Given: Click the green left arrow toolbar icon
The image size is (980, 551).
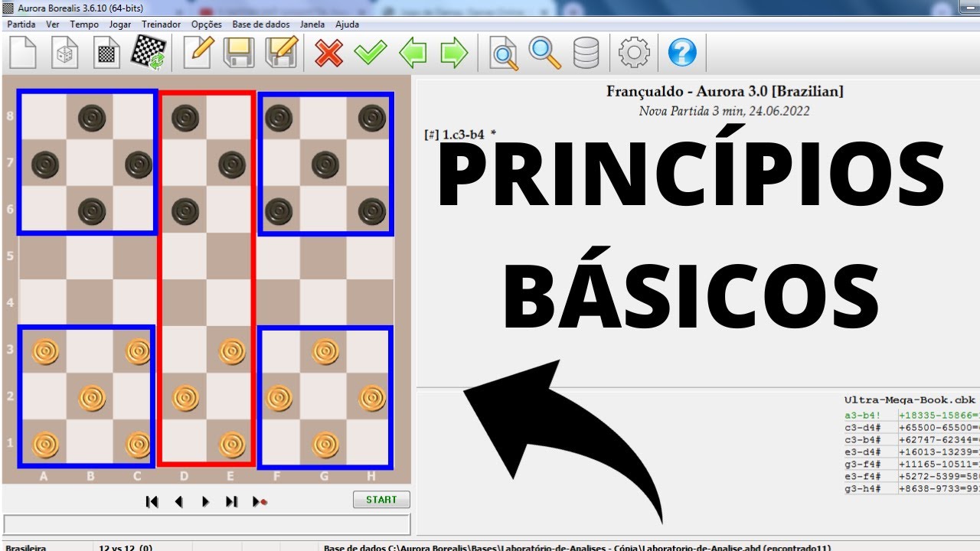Looking at the screenshot, I should coord(413,54).
